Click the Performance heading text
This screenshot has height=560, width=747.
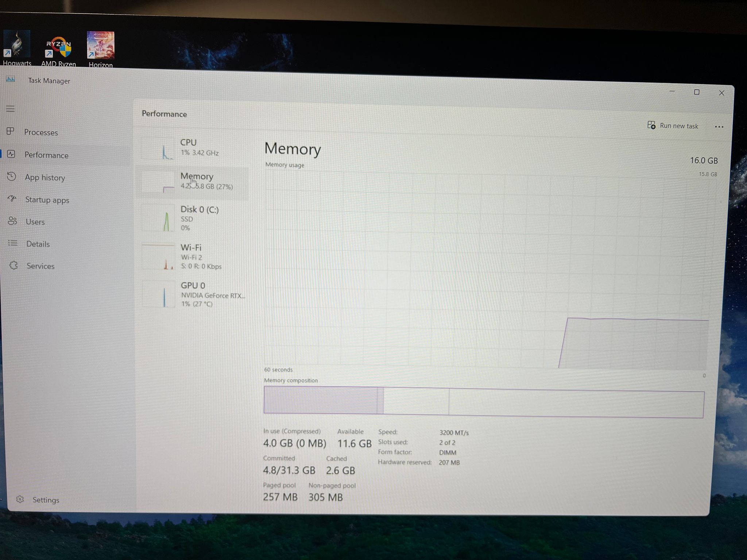click(164, 114)
